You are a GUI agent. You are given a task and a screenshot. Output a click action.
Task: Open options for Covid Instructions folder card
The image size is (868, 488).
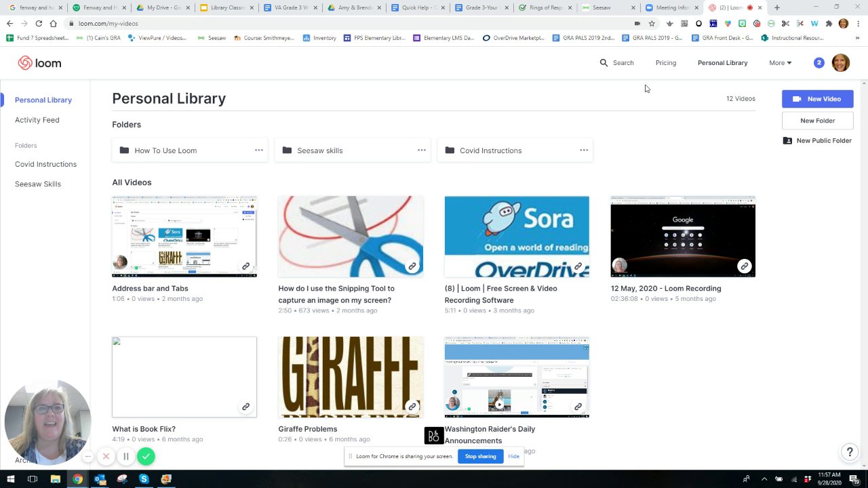tap(584, 150)
